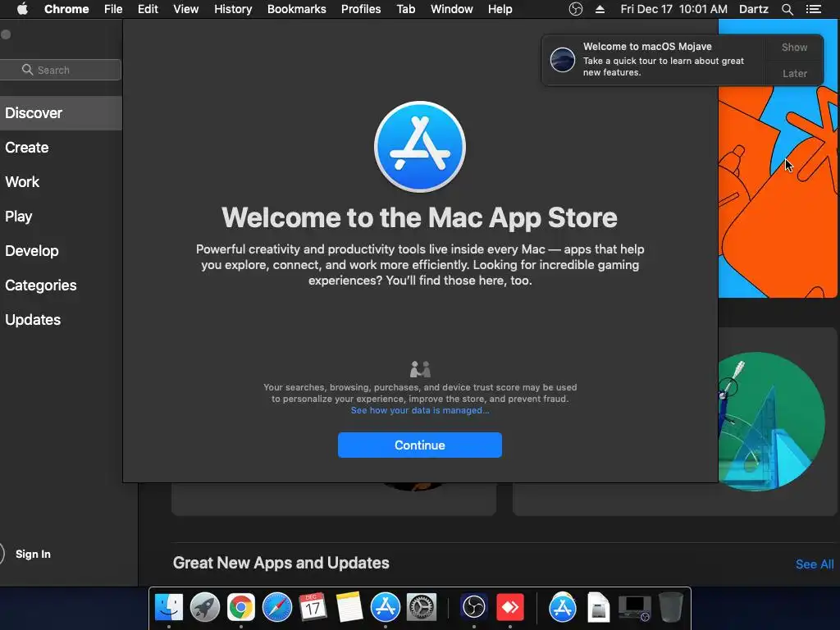840x630 pixels.
Task: Open the Tab menu
Action: coord(406,9)
